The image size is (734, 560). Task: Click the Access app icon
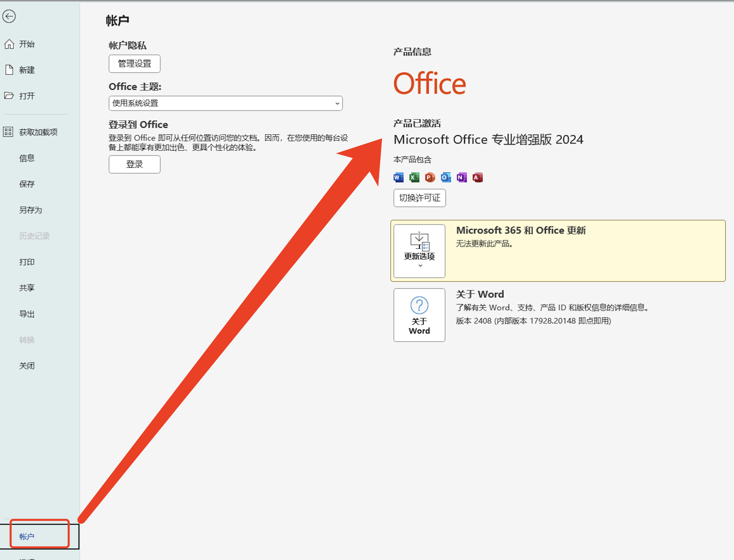pos(477,177)
